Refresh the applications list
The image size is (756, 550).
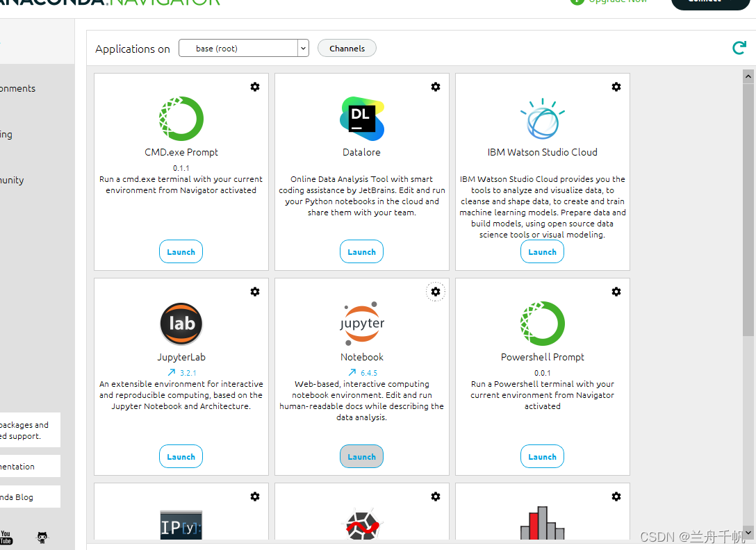pyautogui.click(x=739, y=48)
